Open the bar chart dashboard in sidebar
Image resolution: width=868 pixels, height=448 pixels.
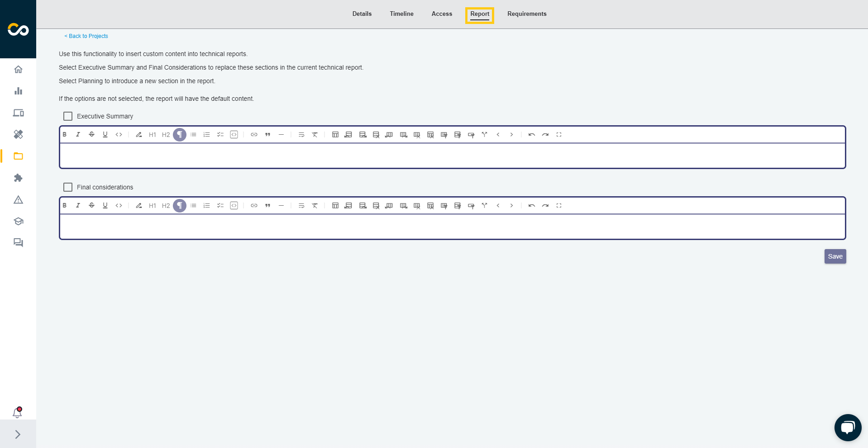pos(18,91)
